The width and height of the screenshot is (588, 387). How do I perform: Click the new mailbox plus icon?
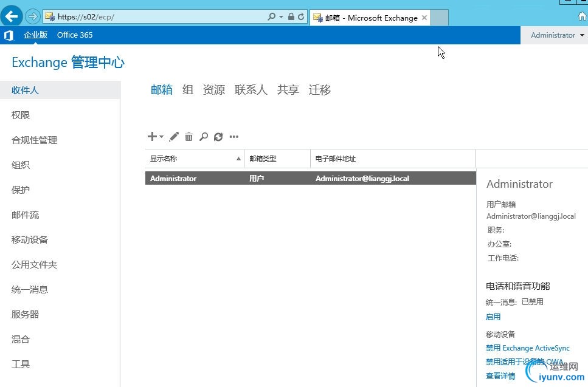coord(152,136)
